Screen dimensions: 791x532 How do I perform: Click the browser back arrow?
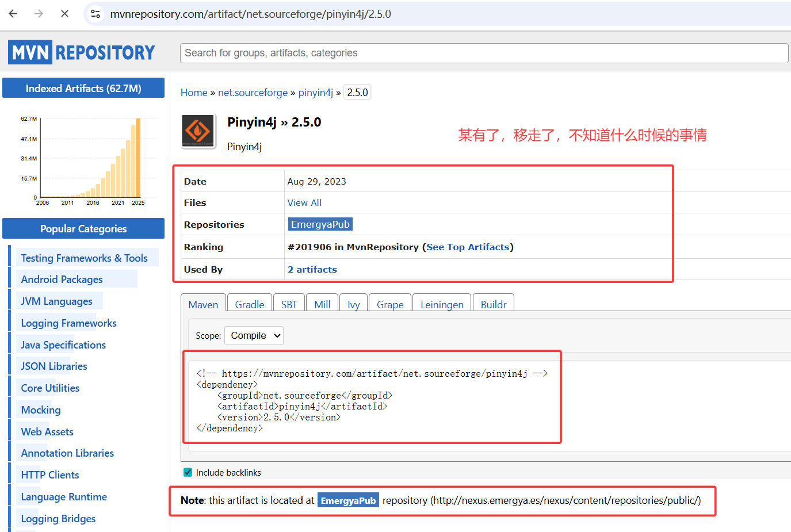[x=13, y=14]
